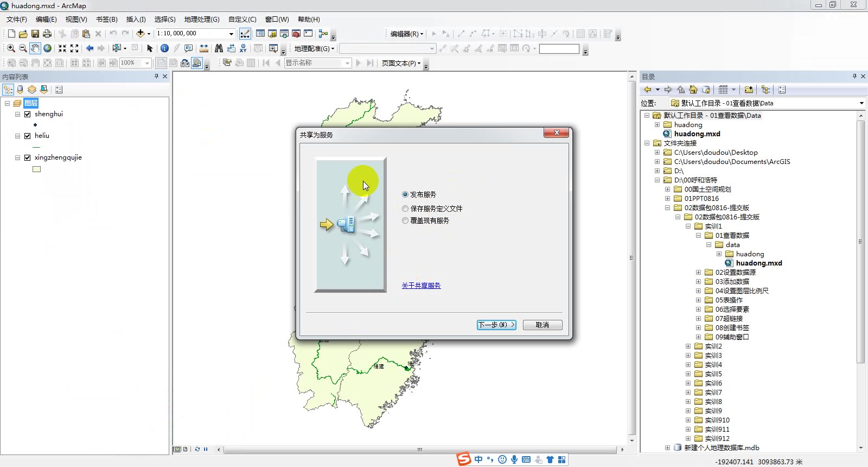Viewport: 868px width, 467px height.
Task: Collapse the shenghui layer expander
Action: 17,114
